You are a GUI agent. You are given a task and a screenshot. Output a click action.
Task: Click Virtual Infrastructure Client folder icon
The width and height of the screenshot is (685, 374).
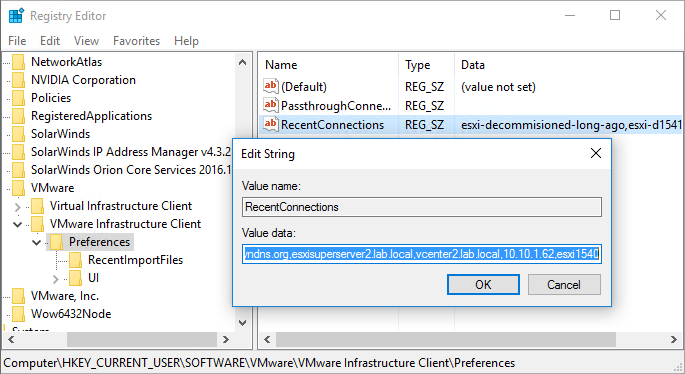(38, 206)
